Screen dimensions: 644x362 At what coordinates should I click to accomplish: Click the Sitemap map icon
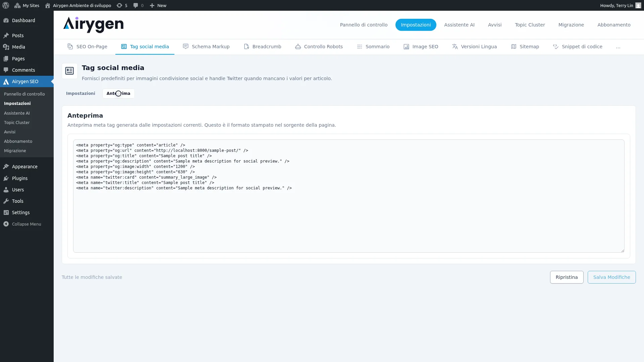514,47
